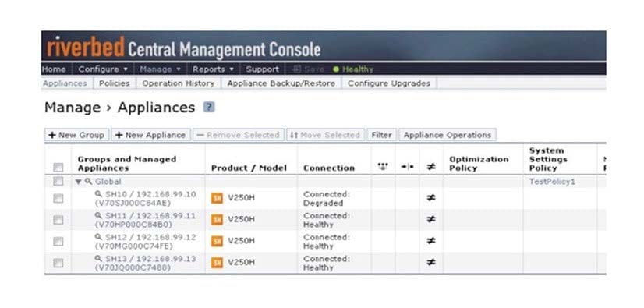Click the magnifier icon beside Global group
The width and height of the screenshot is (644, 308).
click(x=88, y=181)
